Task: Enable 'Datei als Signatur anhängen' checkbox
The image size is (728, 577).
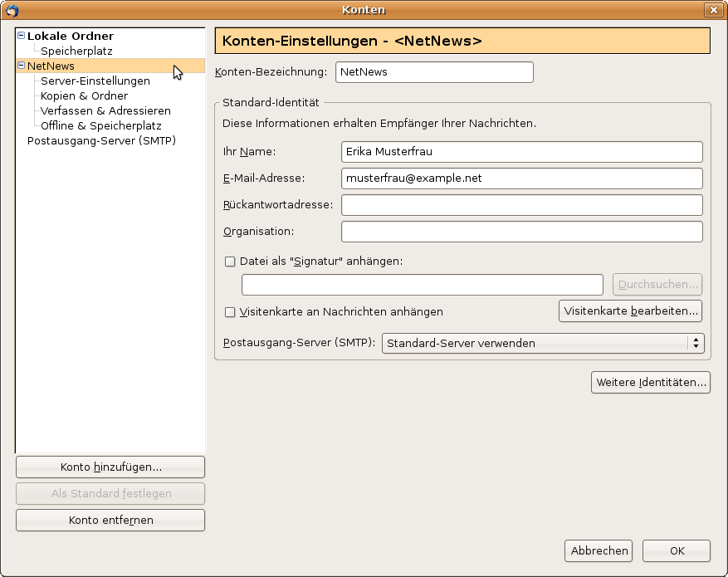Action: coord(229,262)
